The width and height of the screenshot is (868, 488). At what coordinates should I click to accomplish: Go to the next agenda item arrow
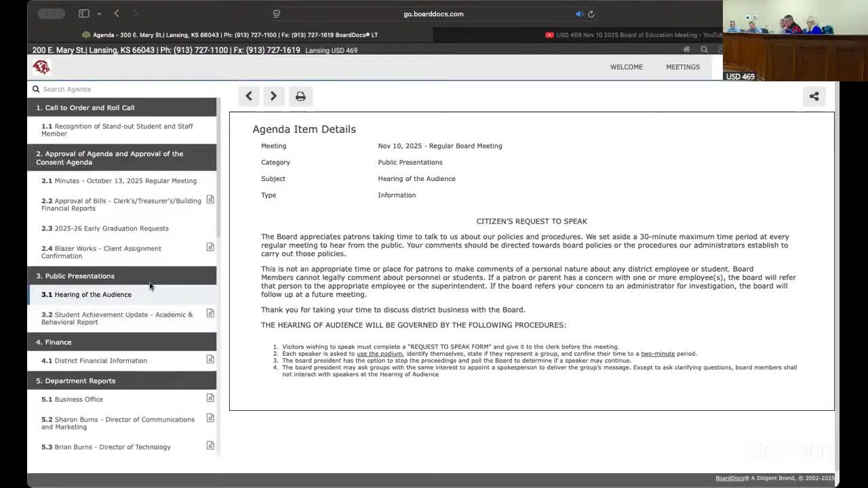273,96
